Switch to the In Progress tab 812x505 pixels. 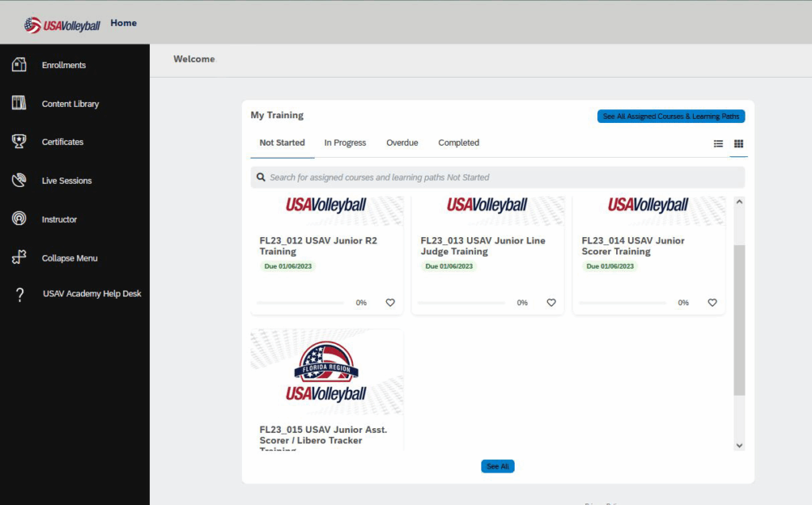pos(345,143)
